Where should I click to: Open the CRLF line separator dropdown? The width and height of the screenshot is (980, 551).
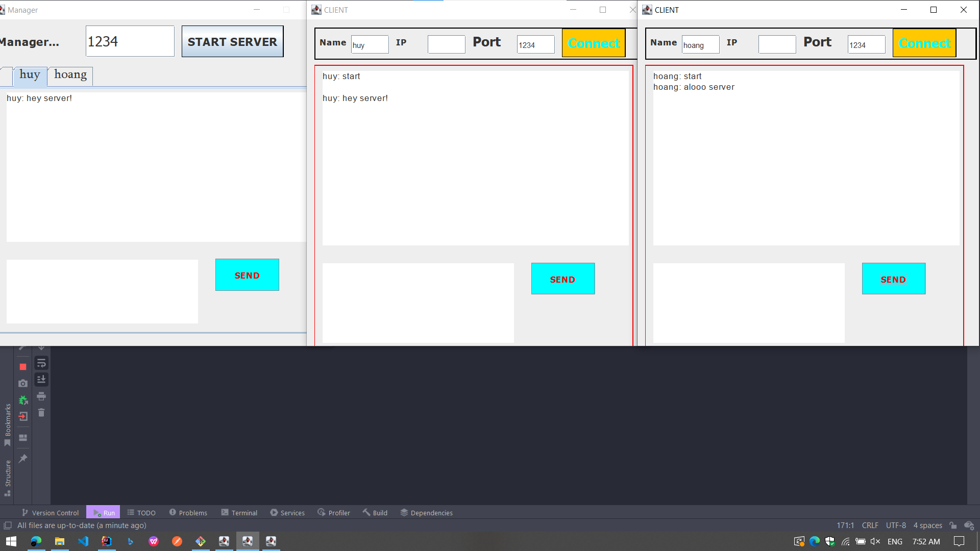870,525
